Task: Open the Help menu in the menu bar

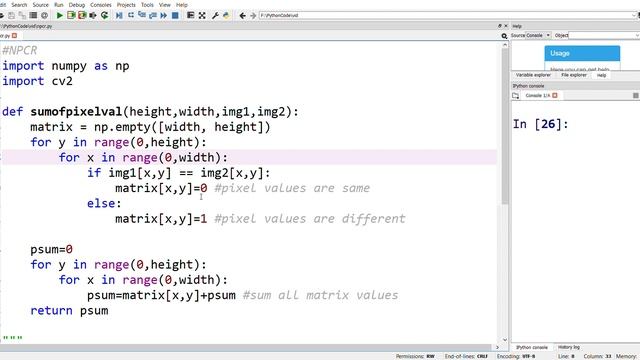Action: click(182, 5)
